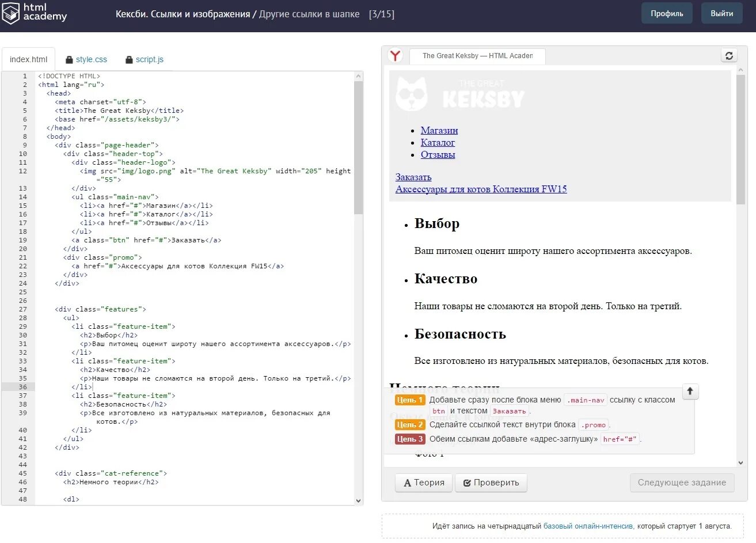Click the Выбор heading in preview
The width and height of the screenshot is (756, 543).
point(437,223)
